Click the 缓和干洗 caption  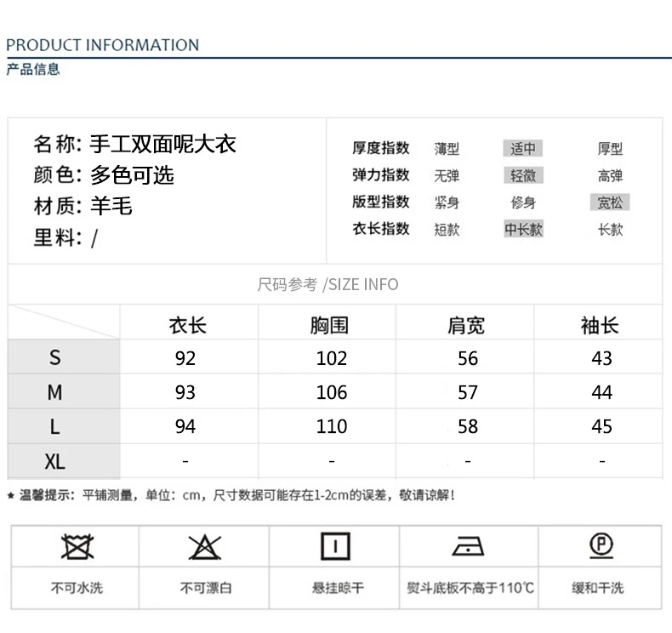pos(597,588)
